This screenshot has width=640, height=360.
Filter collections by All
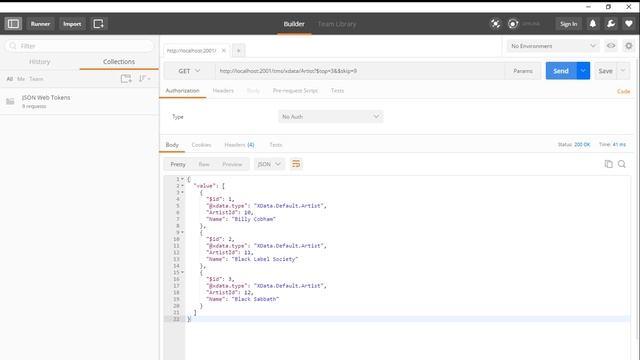10,79
